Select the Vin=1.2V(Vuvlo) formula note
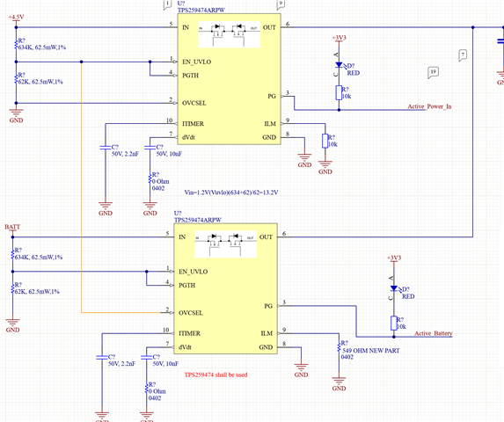This screenshot has height=422, width=504. 231,193
